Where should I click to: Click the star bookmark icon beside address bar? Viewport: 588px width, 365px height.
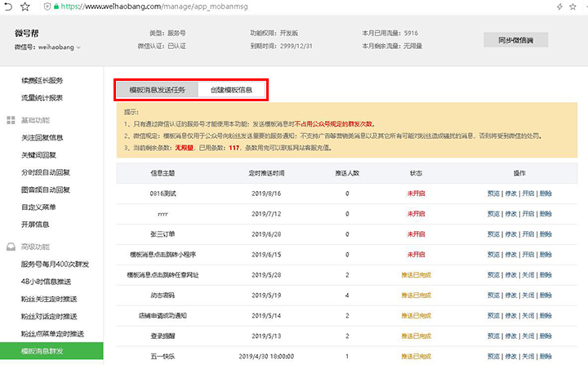click(24, 7)
